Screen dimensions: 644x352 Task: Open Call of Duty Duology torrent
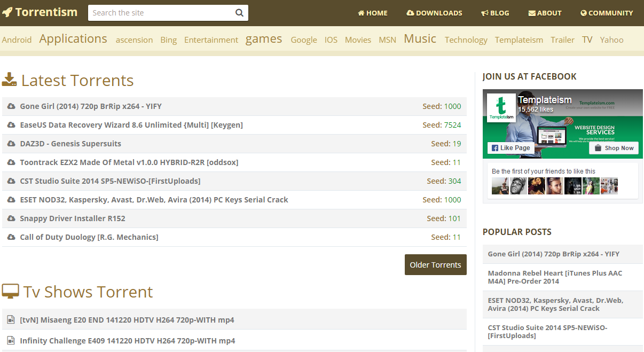tap(89, 237)
